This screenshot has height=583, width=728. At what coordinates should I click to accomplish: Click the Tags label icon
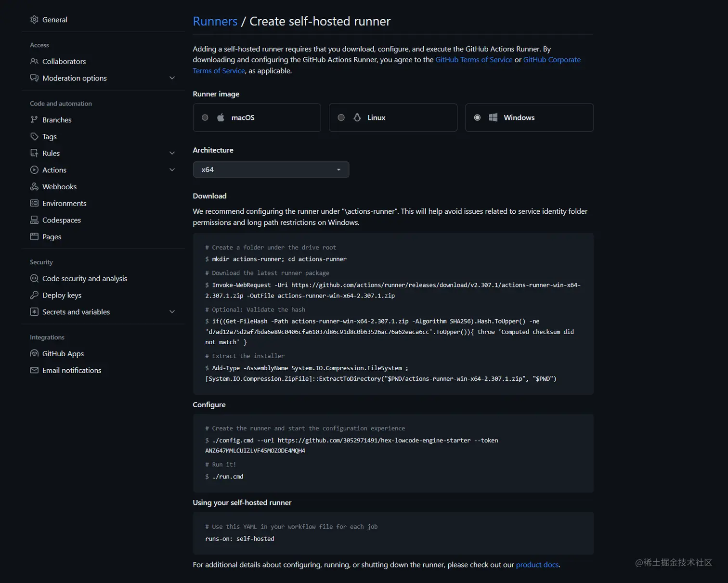point(34,137)
